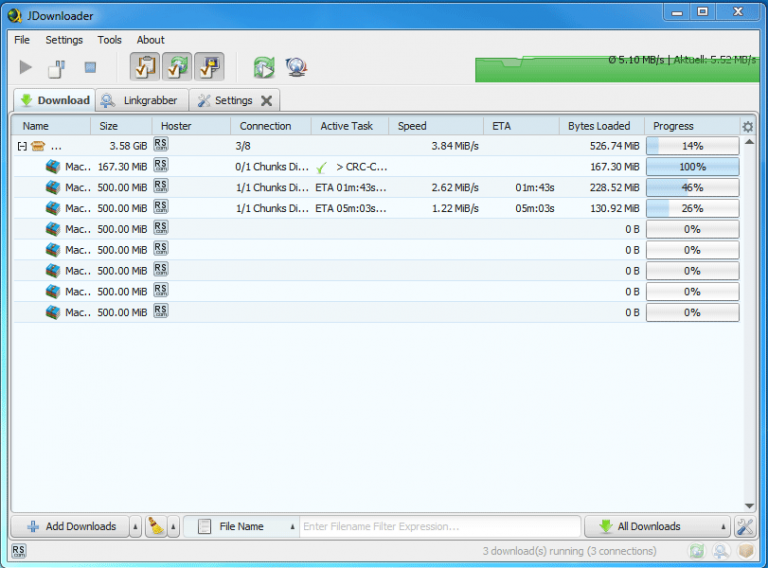Start downloads with the play icon

(25, 67)
